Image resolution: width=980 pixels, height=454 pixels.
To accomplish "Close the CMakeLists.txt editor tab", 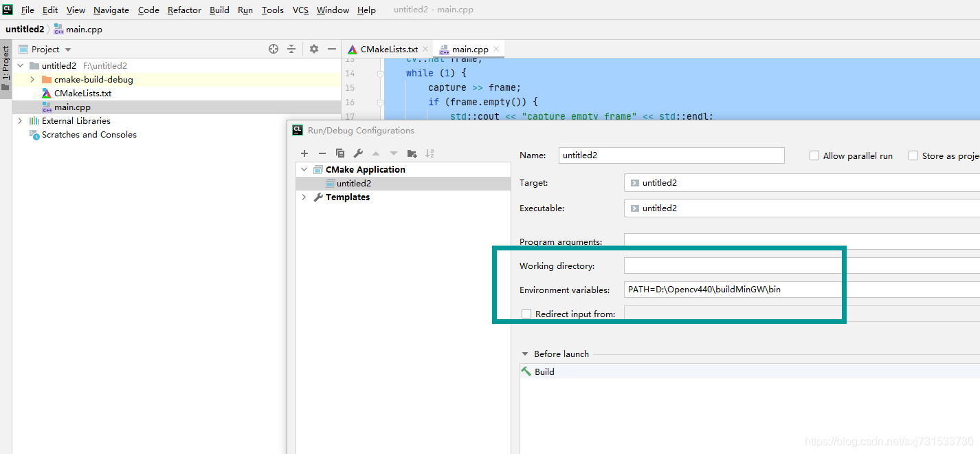I will coord(425,49).
